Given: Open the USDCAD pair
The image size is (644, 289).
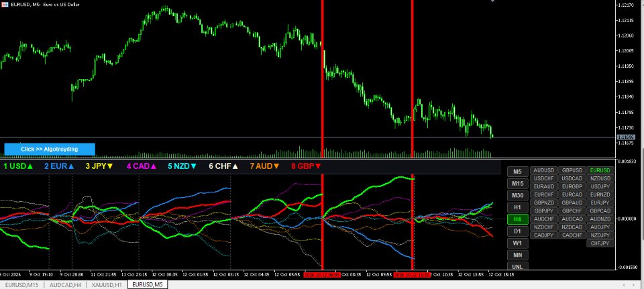Looking at the screenshot, I should click(x=572, y=178).
